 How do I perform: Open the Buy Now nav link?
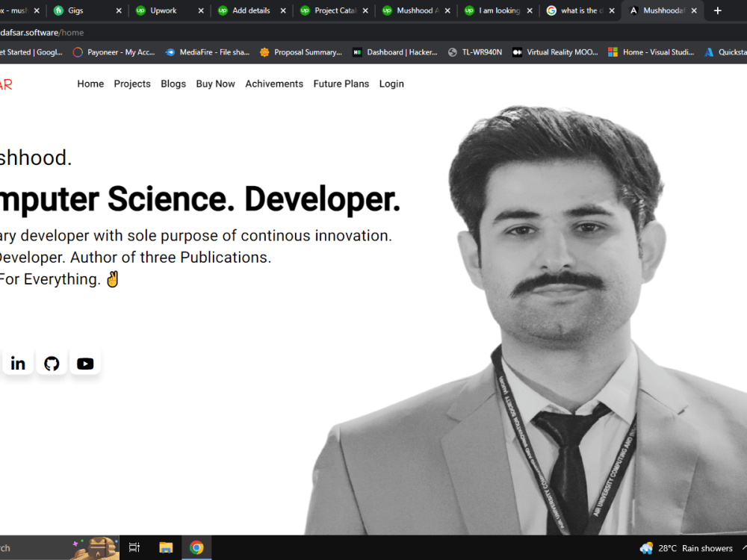(215, 84)
